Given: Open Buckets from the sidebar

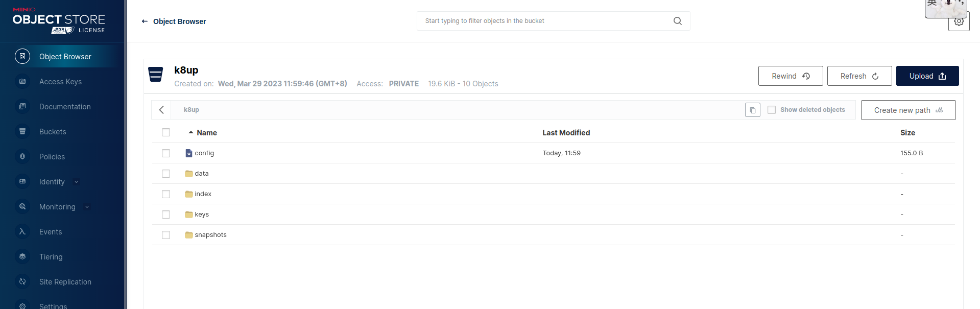Looking at the screenshot, I should pyautogui.click(x=53, y=132).
